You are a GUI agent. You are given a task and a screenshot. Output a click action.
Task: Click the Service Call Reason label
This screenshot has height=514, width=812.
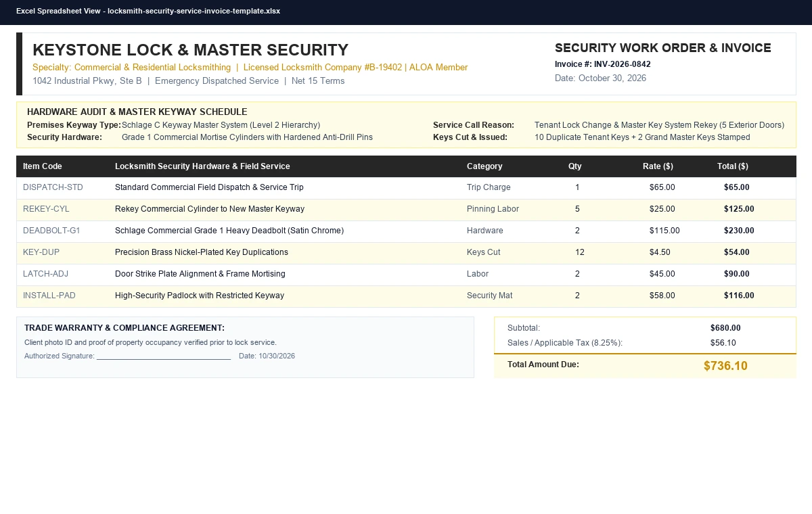click(x=474, y=125)
